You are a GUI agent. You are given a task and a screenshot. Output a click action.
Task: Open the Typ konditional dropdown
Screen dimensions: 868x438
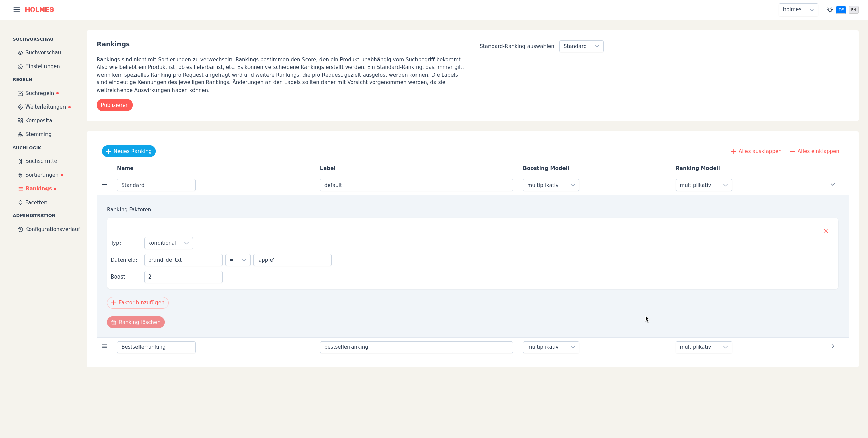[x=168, y=243]
